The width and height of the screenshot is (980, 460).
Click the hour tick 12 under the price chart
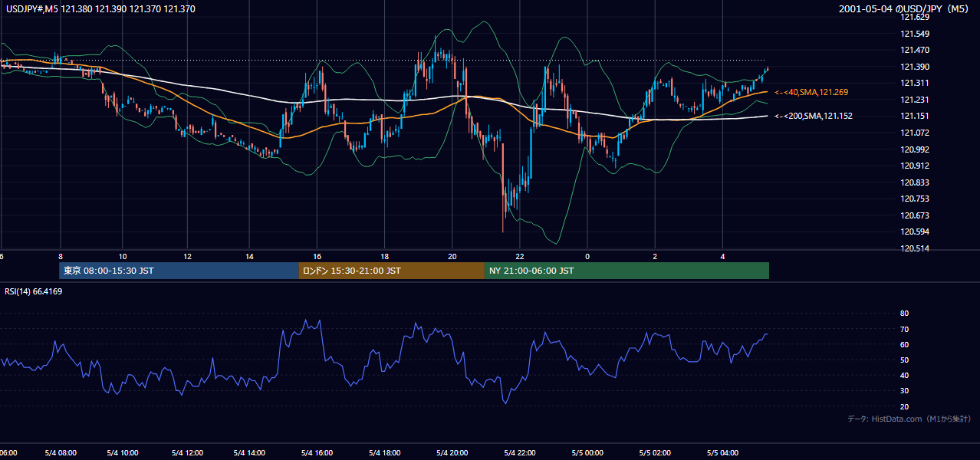coord(186,256)
